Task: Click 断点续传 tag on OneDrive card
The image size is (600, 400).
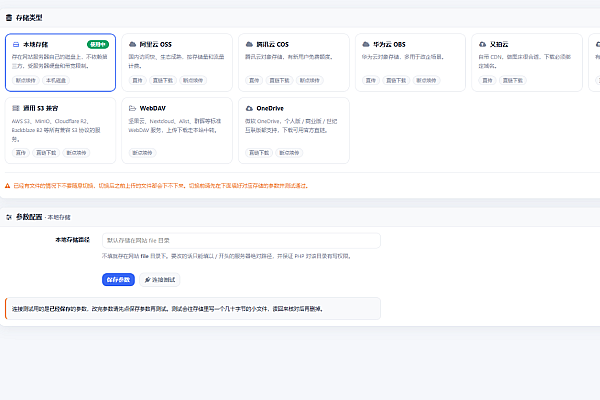Action: pyautogui.click(x=289, y=153)
